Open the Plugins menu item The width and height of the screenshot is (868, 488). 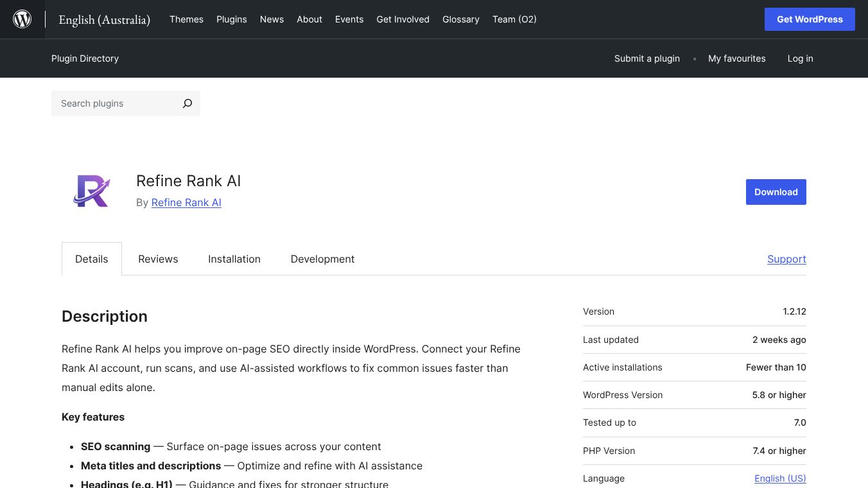(232, 19)
